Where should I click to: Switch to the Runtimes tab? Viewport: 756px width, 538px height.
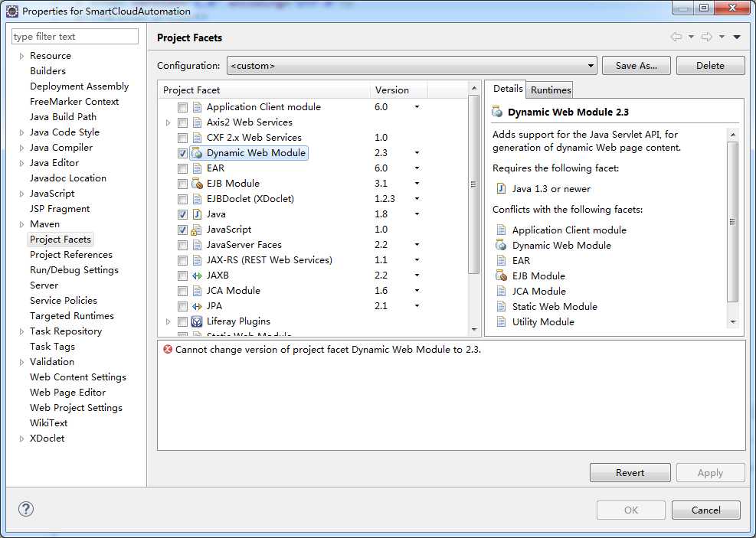coord(551,90)
